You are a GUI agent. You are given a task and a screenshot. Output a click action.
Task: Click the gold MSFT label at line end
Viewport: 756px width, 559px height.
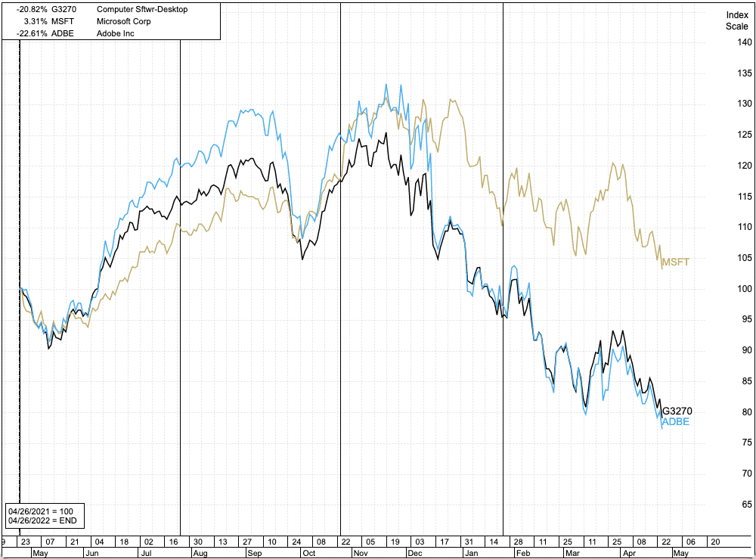pos(675,262)
